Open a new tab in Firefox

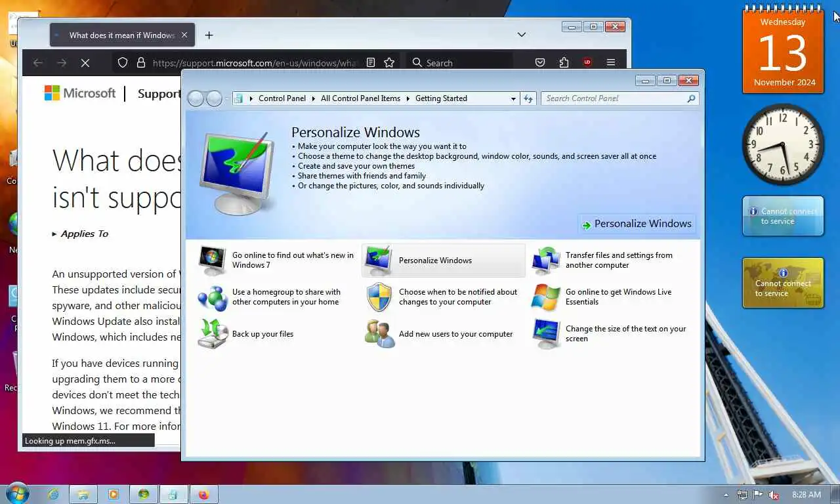coord(209,35)
